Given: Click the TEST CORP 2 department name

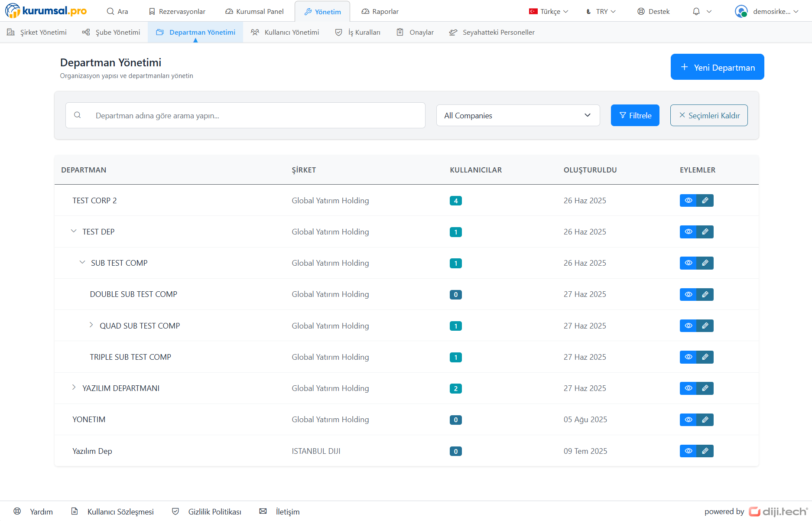Looking at the screenshot, I should [x=94, y=200].
